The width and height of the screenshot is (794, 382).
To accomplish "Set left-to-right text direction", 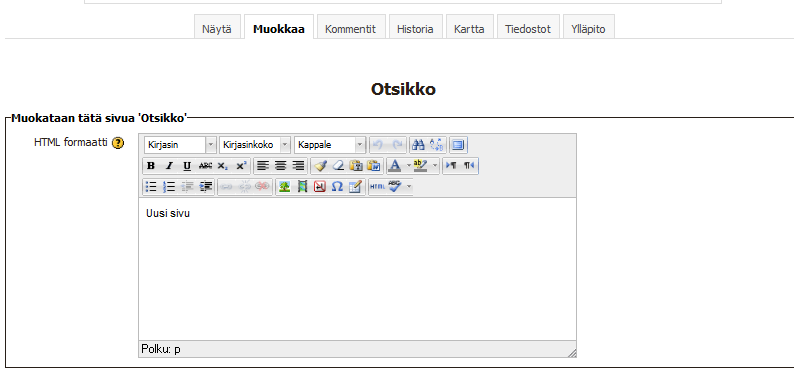I will pyautogui.click(x=451, y=166).
